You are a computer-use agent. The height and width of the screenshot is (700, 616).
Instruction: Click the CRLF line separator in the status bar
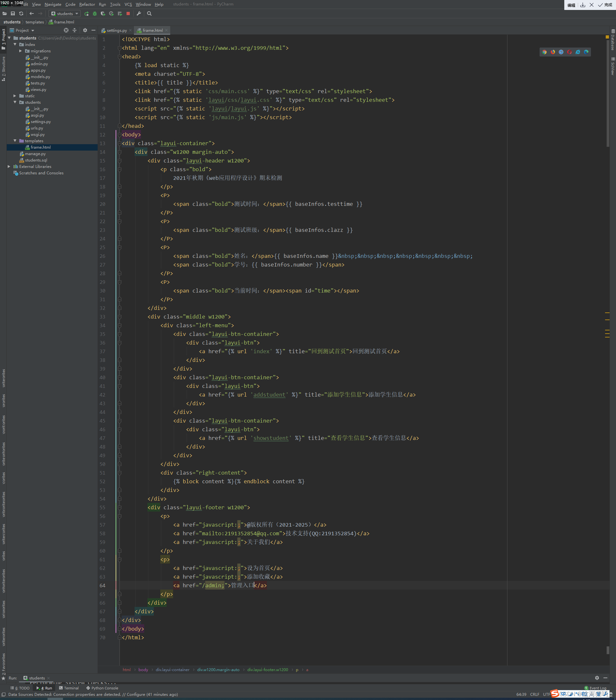534,694
